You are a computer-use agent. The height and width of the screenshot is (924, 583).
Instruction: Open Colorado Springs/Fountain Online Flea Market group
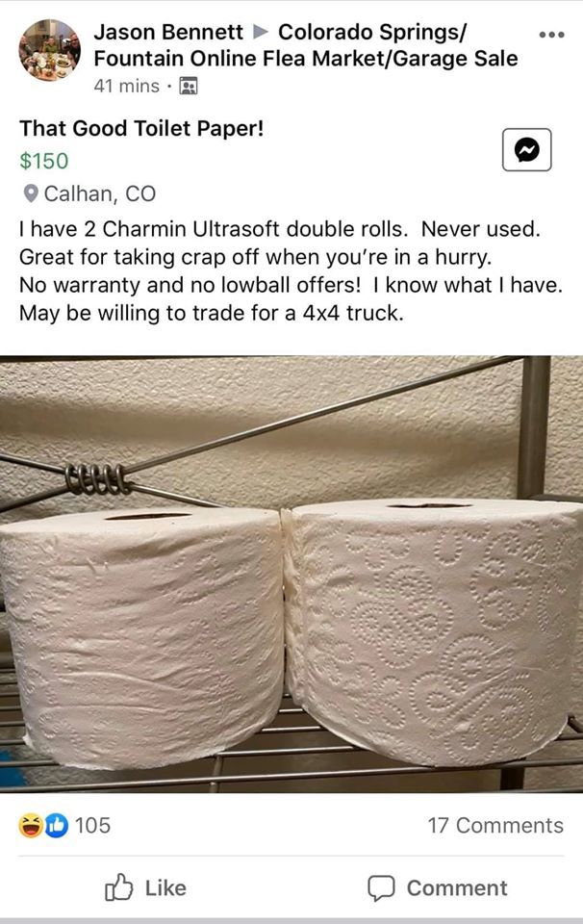click(306, 45)
